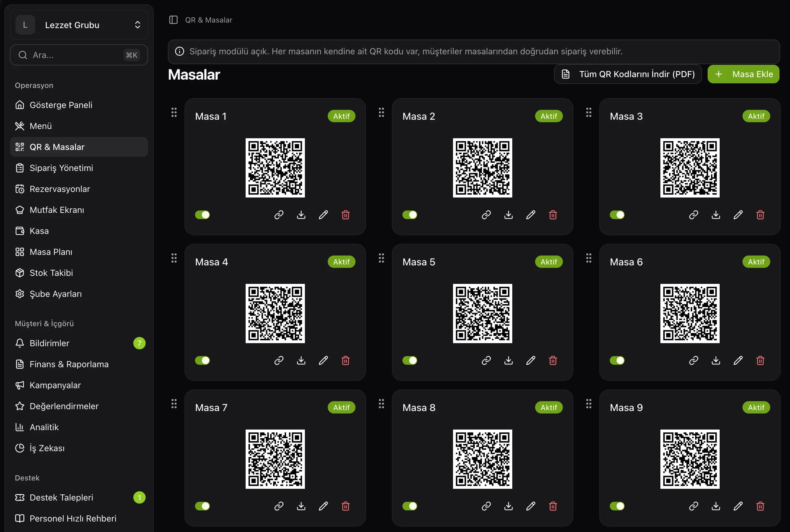Click Aktif badge on Masa 9

(756, 407)
